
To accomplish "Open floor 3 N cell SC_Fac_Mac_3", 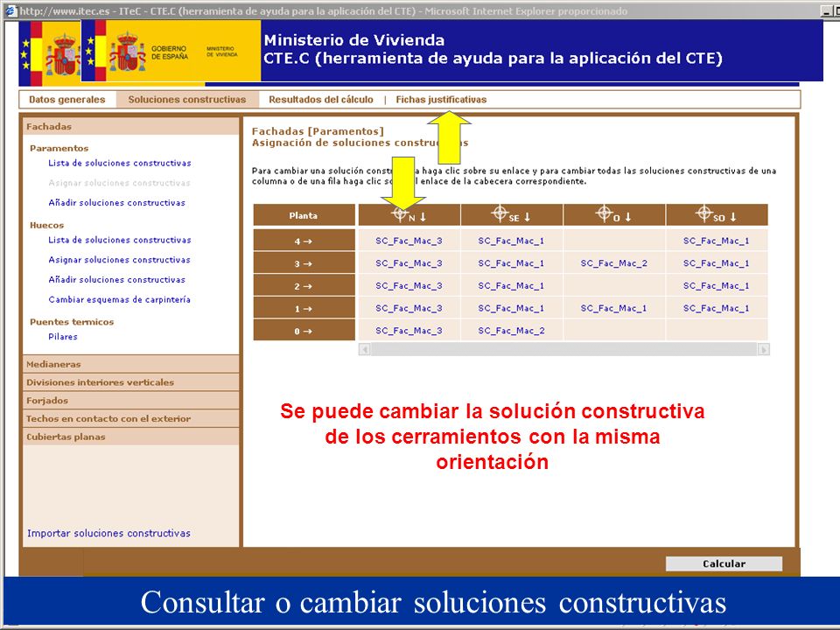I will [409, 263].
